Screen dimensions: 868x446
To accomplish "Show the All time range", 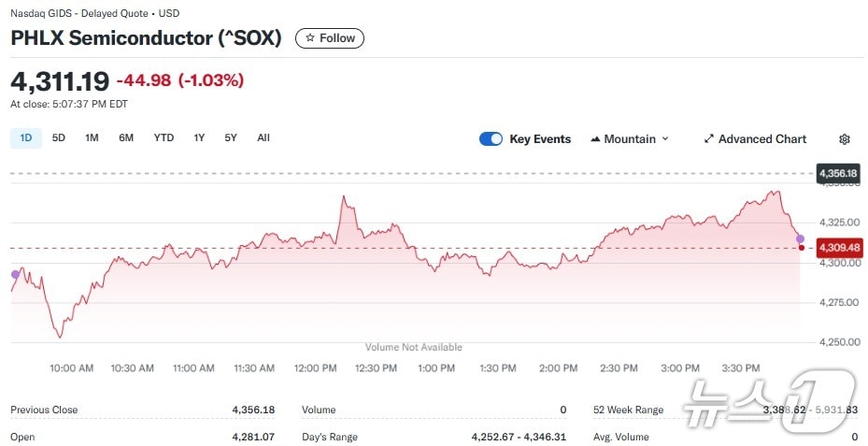I will click(263, 138).
